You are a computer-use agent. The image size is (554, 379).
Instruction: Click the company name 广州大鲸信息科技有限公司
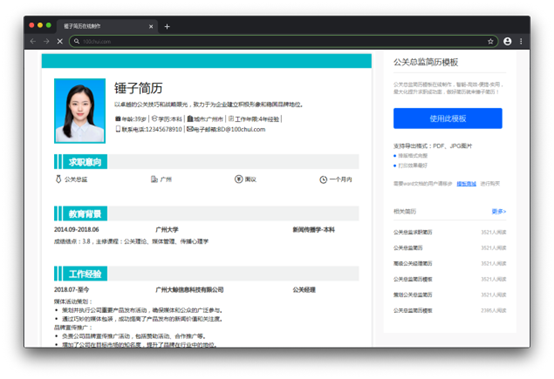[190, 290]
